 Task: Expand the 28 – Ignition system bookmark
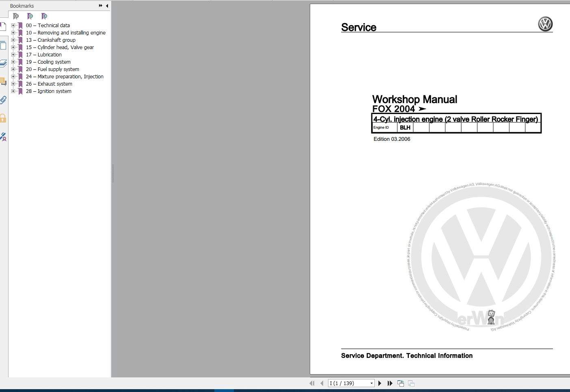coord(13,91)
